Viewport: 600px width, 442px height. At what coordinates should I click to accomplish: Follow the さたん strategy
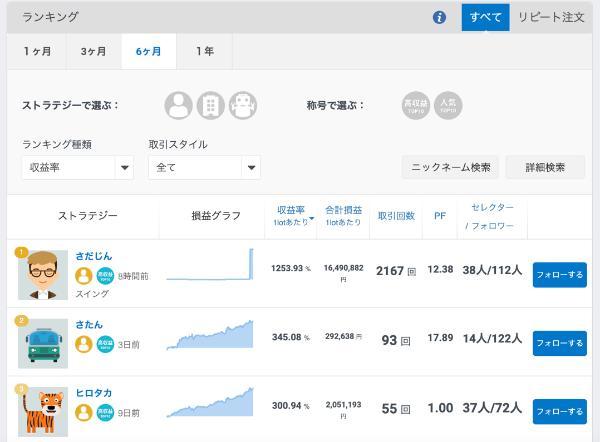click(559, 343)
